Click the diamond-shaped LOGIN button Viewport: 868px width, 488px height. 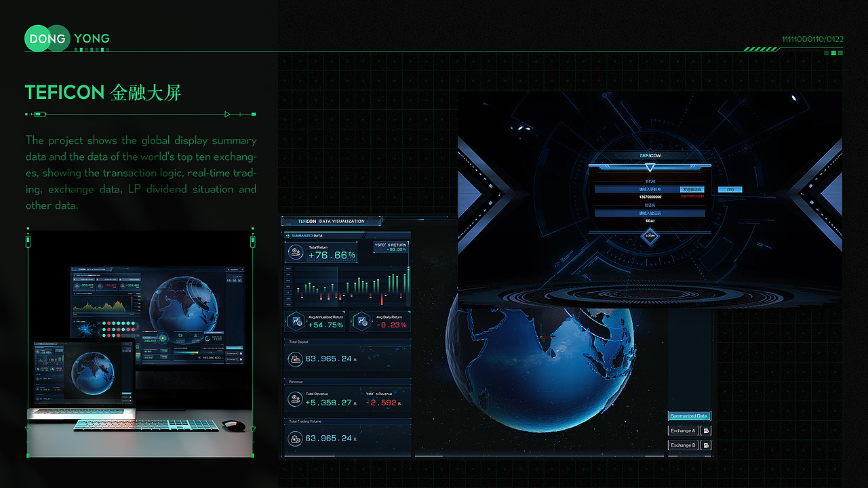coord(650,236)
